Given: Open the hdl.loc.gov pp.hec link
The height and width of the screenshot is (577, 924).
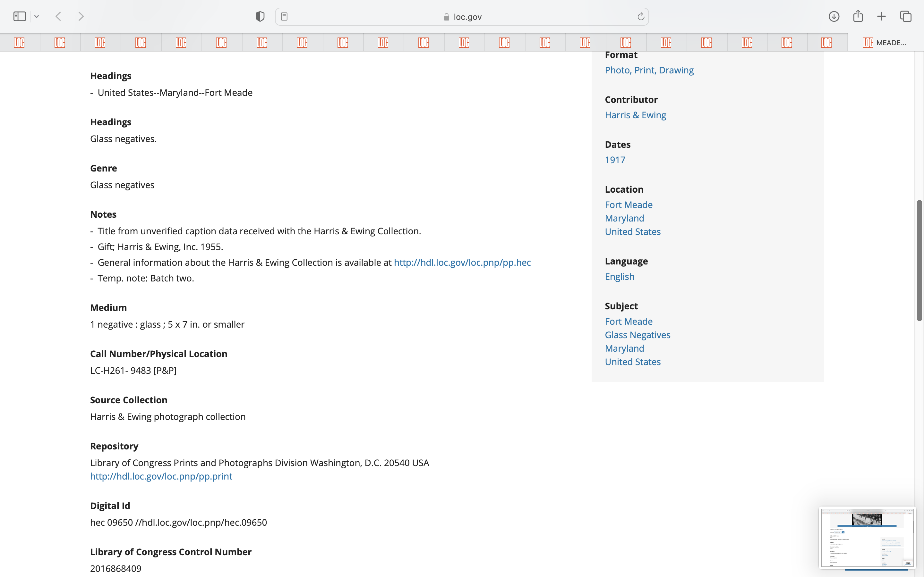Looking at the screenshot, I should coord(462,263).
